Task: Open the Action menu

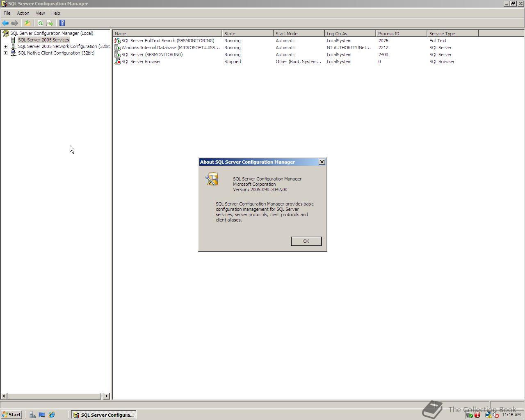Action: point(23,13)
